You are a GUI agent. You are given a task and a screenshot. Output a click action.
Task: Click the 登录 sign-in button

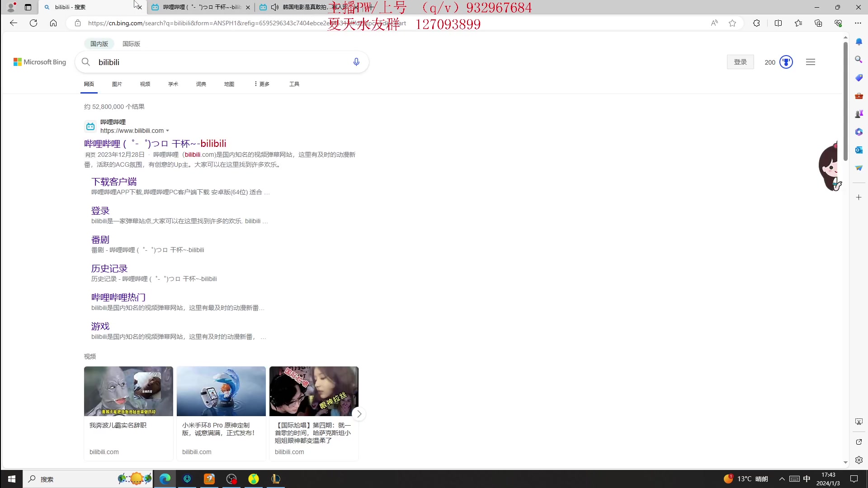(x=740, y=62)
